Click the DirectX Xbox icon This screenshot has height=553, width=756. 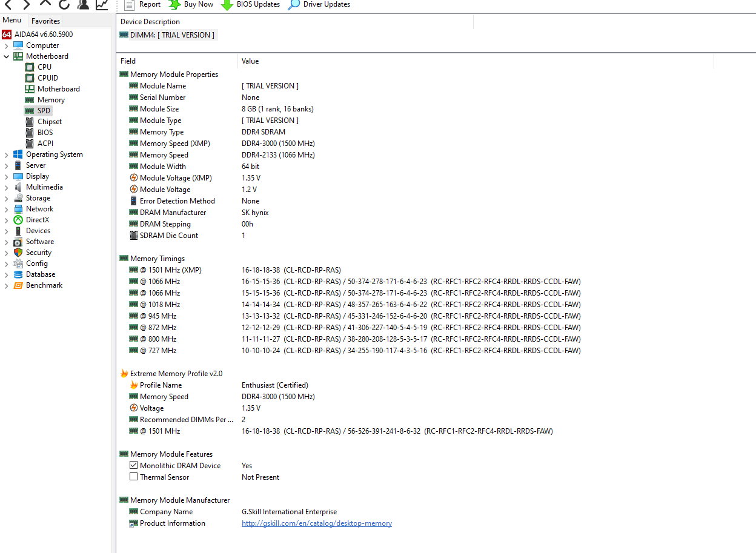[x=18, y=220]
